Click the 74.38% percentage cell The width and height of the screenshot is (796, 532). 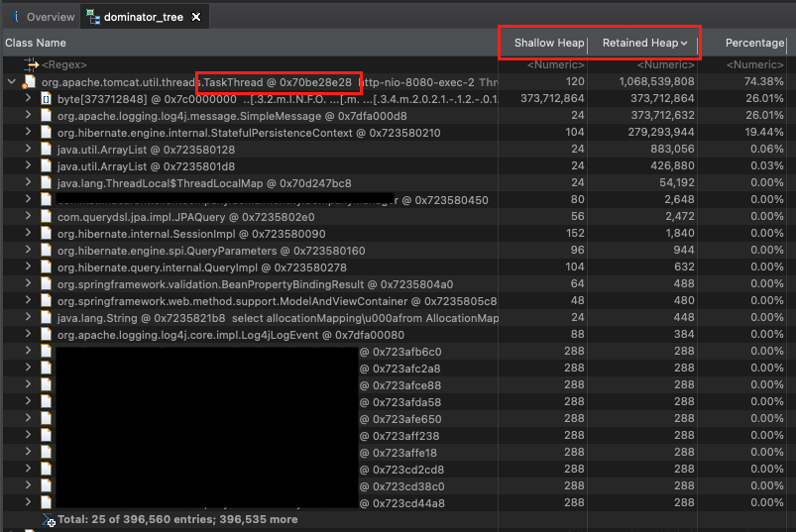tap(763, 81)
